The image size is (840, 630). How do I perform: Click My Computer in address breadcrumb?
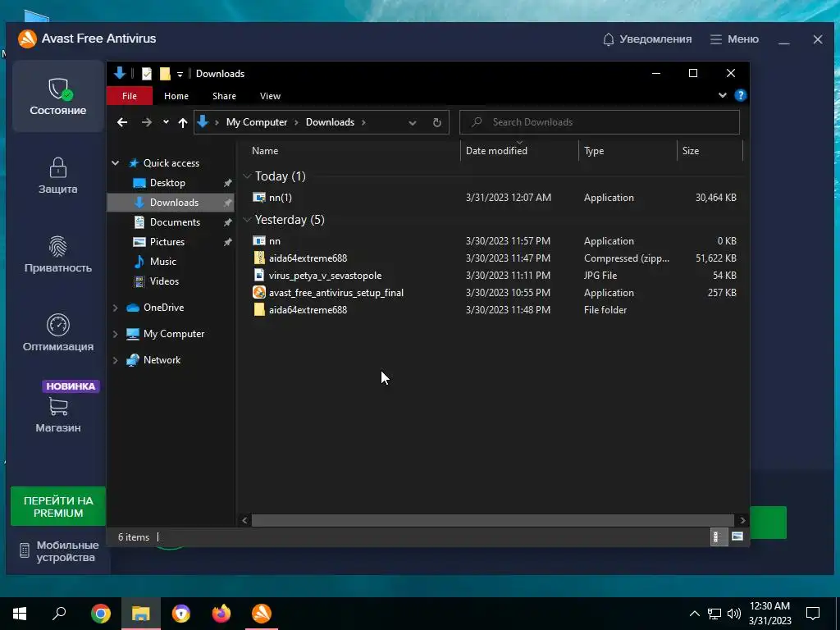pos(257,122)
